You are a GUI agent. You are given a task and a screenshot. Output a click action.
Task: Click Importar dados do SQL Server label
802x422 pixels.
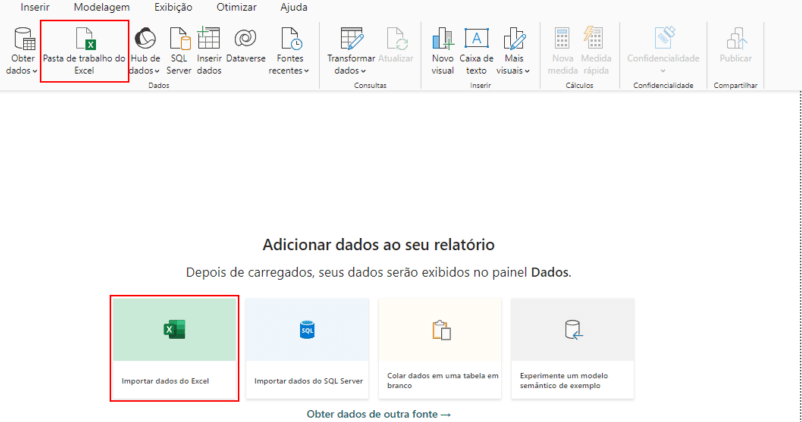coord(308,381)
